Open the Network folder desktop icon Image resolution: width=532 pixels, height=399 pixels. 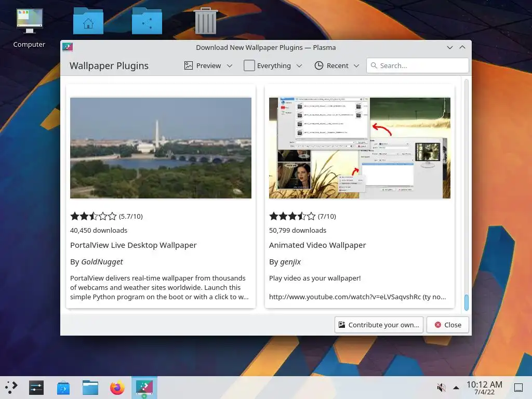(147, 21)
